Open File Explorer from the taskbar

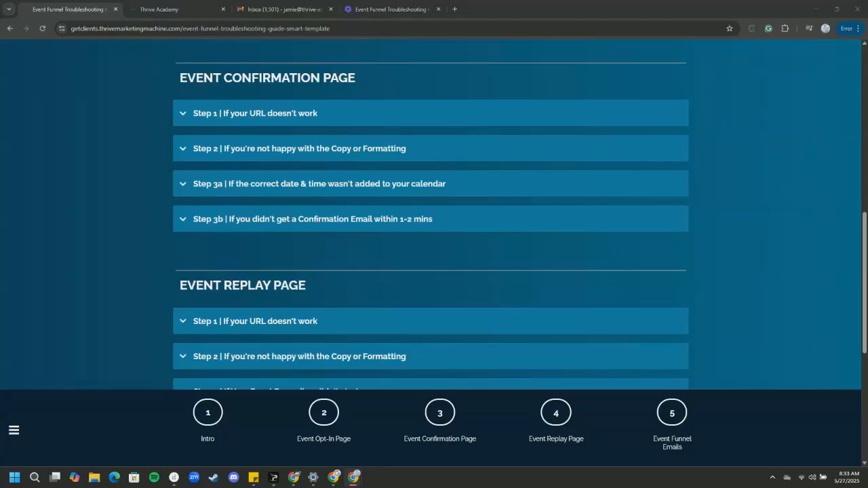(x=94, y=477)
